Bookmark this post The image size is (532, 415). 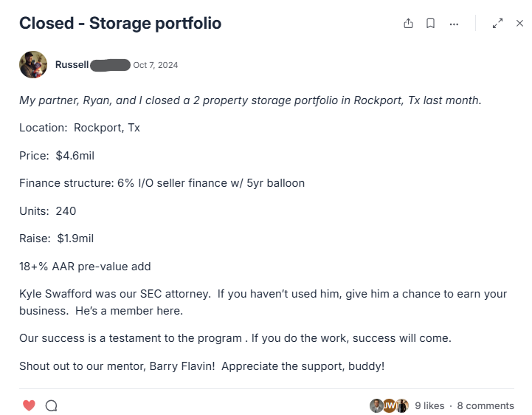coord(430,24)
